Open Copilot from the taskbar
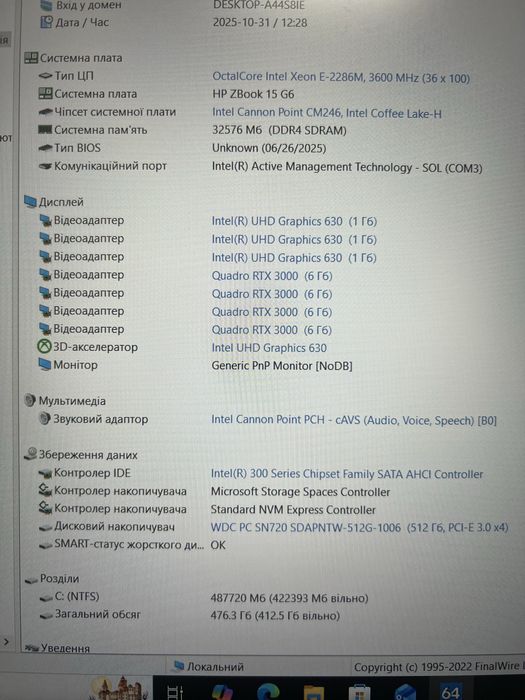Screen dimensions: 525x700 tap(222, 692)
